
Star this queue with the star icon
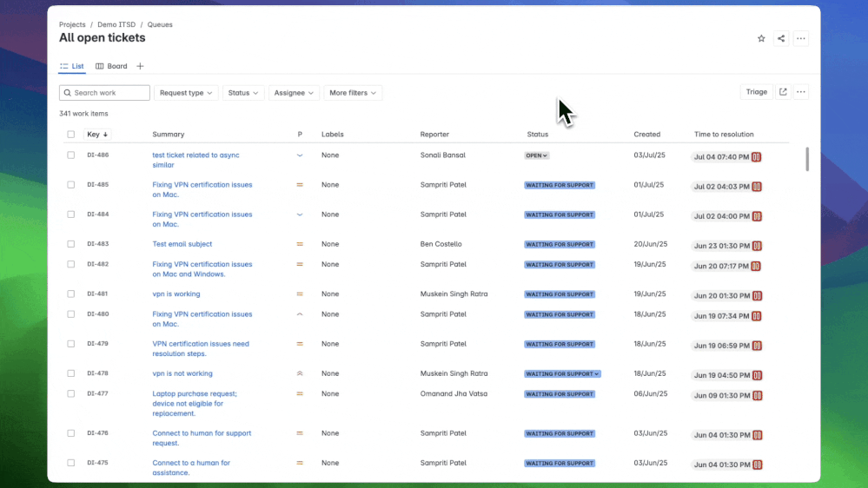[761, 39]
